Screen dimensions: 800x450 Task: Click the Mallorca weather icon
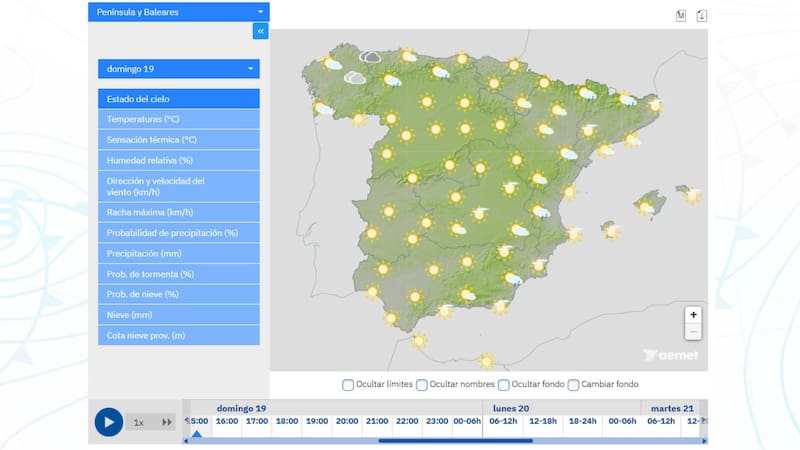click(645, 208)
